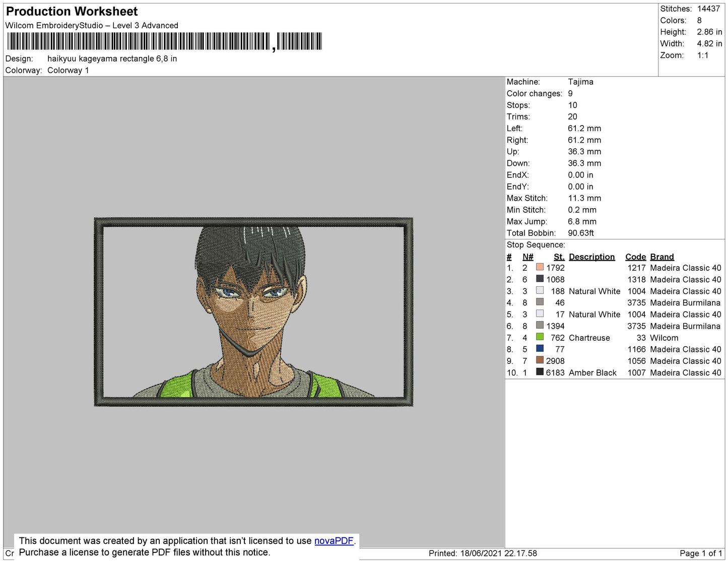Screen dimensions: 728x563
Task: Select the white swatch in stop row 5
Action: click(x=540, y=314)
